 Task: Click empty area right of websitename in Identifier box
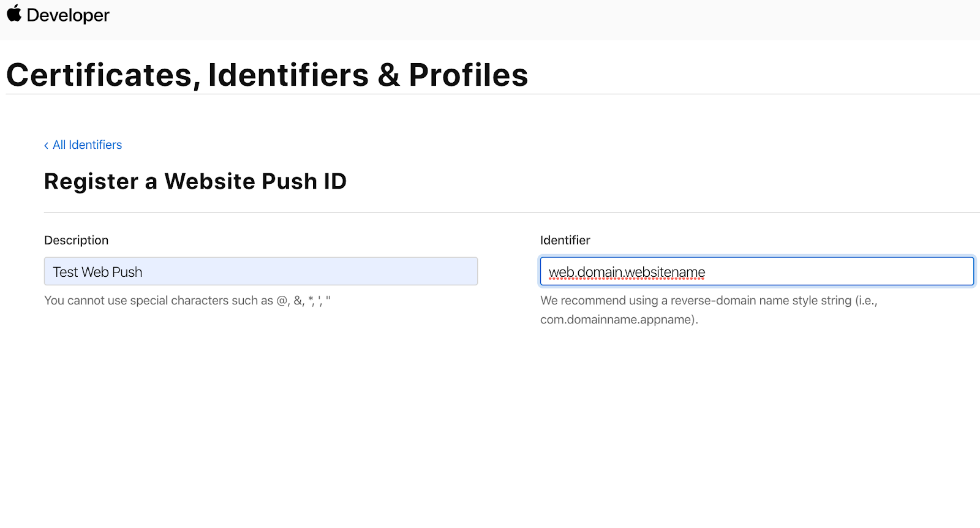tap(839, 271)
